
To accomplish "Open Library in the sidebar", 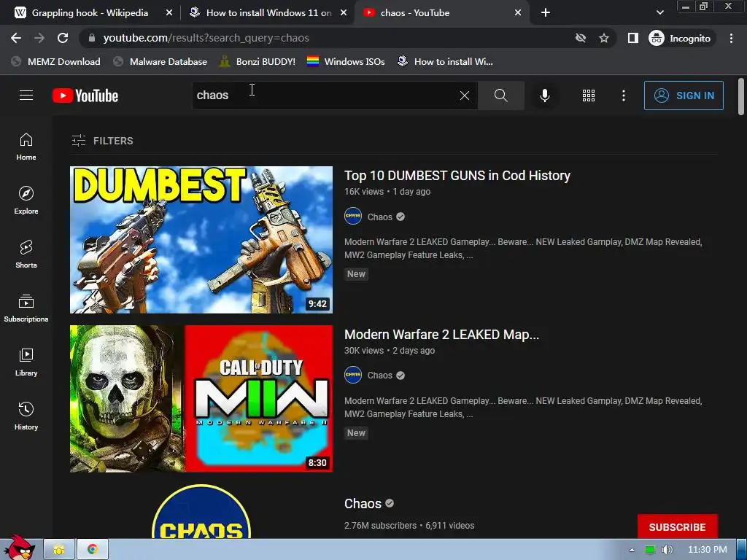I will coord(26,362).
